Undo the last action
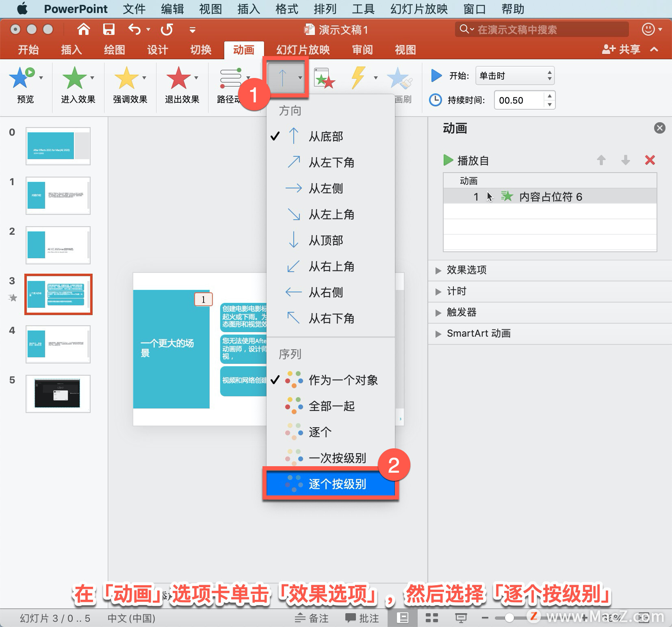Image resolution: width=672 pixels, height=627 pixels. click(x=134, y=29)
